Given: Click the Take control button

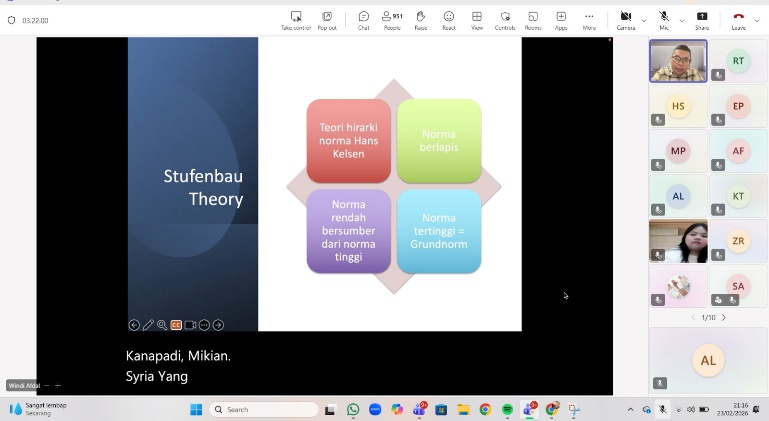Looking at the screenshot, I should 296,19.
